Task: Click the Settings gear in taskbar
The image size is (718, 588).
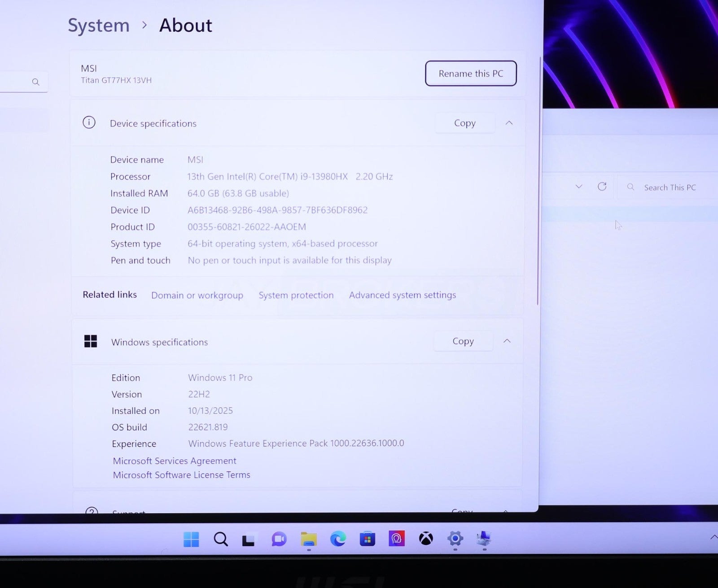Action: pos(455,539)
